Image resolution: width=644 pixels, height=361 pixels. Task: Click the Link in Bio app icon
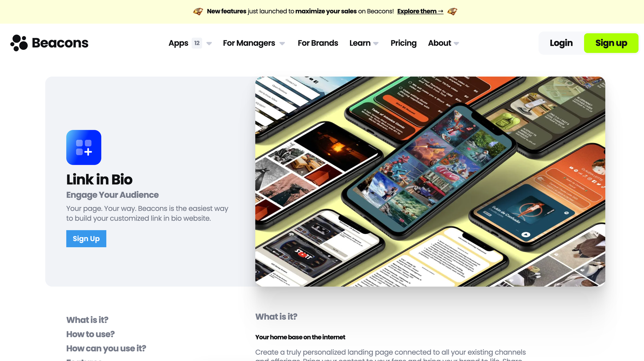coord(84,147)
